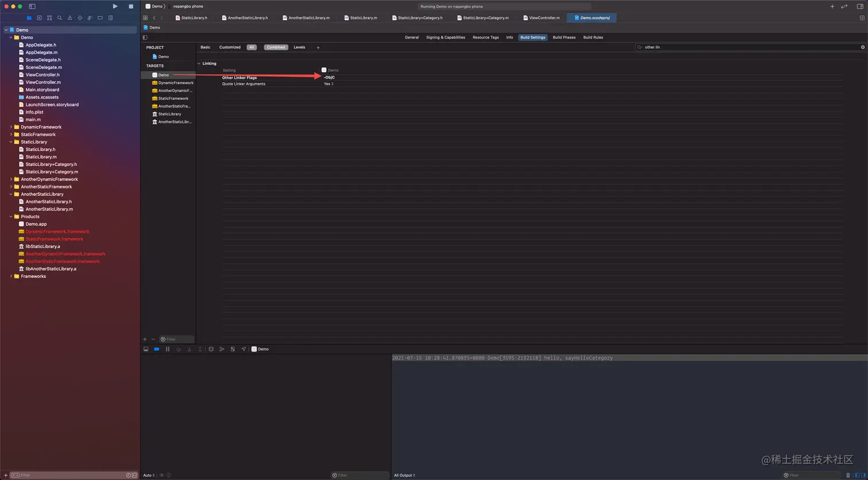Clear the build settings search text
The height and width of the screenshot is (480, 868).
click(x=862, y=47)
